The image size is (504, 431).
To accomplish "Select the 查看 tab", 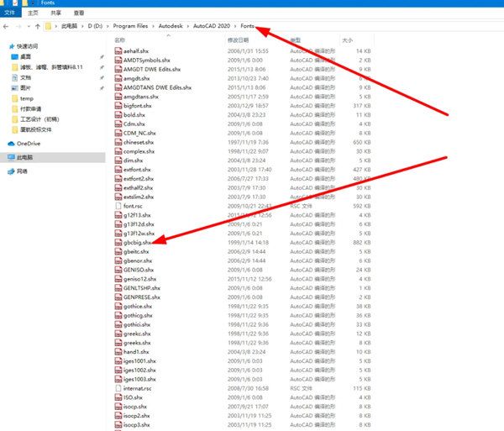I will [x=79, y=13].
